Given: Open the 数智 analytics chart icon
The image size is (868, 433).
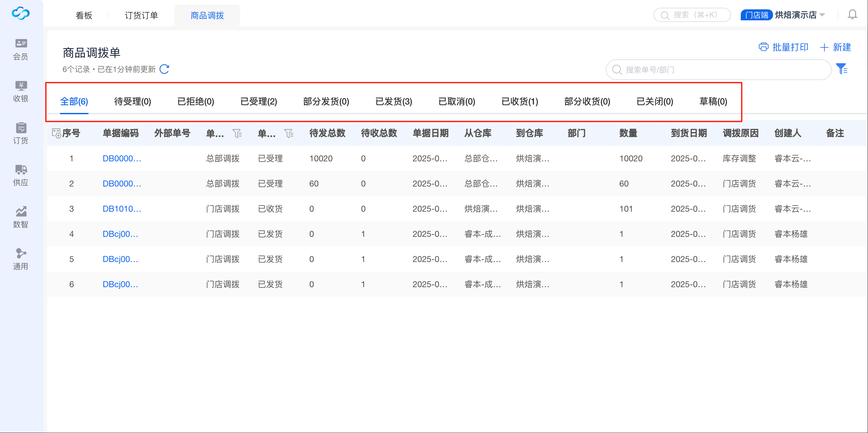Looking at the screenshot, I should (21, 211).
